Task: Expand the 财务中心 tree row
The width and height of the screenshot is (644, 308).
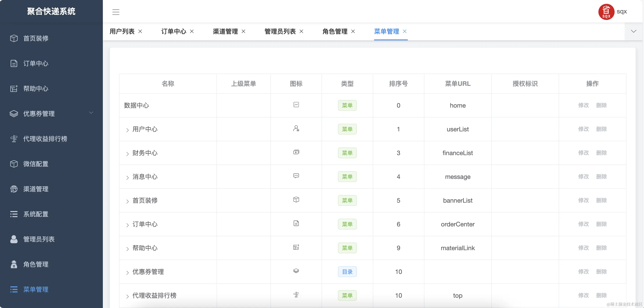Action: (x=127, y=154)
